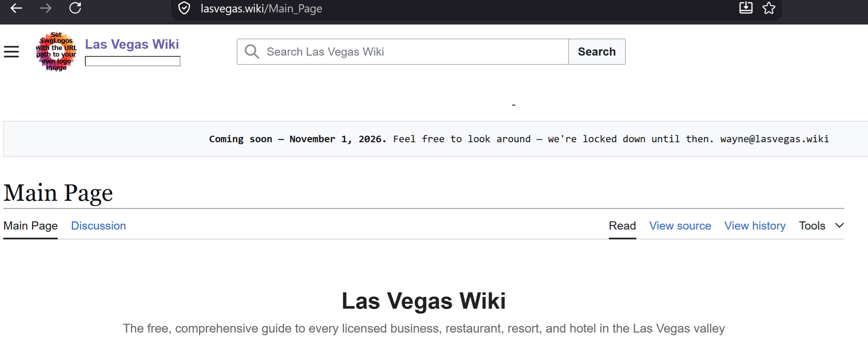868x361 pixels.
Task: Click the Las Vegas Wiki site title link
Action: (132, 44)
